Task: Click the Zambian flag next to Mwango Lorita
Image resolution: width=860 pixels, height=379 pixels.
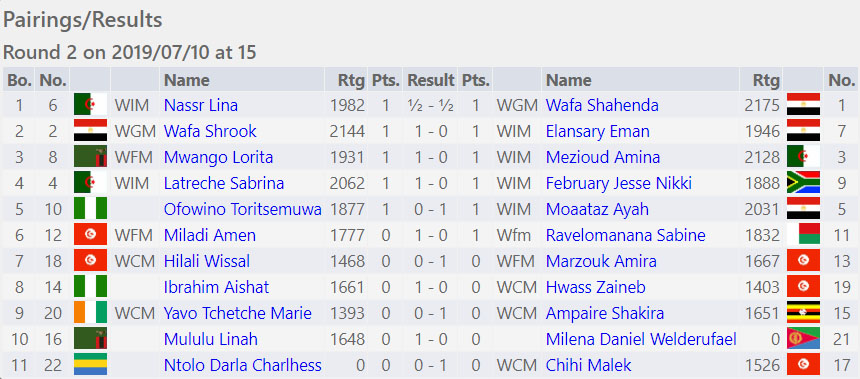Action: click(x=90, y=157)
